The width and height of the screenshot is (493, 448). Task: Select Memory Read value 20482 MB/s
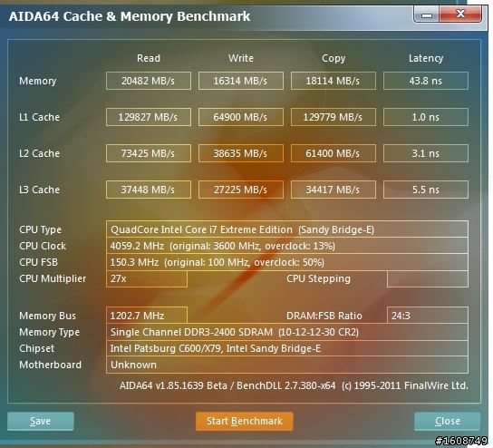coord(149,81)
